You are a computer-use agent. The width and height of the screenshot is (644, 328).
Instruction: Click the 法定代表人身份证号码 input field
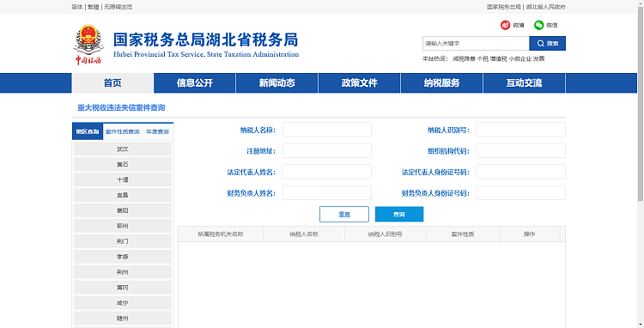click(521, 172)
